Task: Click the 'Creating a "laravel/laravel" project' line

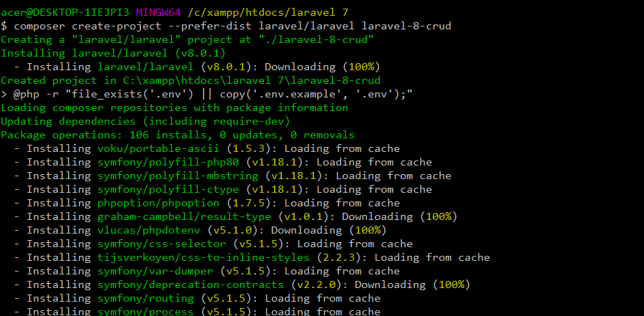Action: tap(187, 39)
